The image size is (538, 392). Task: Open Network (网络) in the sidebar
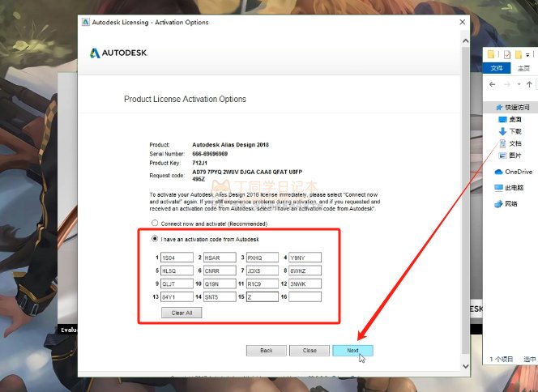(x=510, y=204)
